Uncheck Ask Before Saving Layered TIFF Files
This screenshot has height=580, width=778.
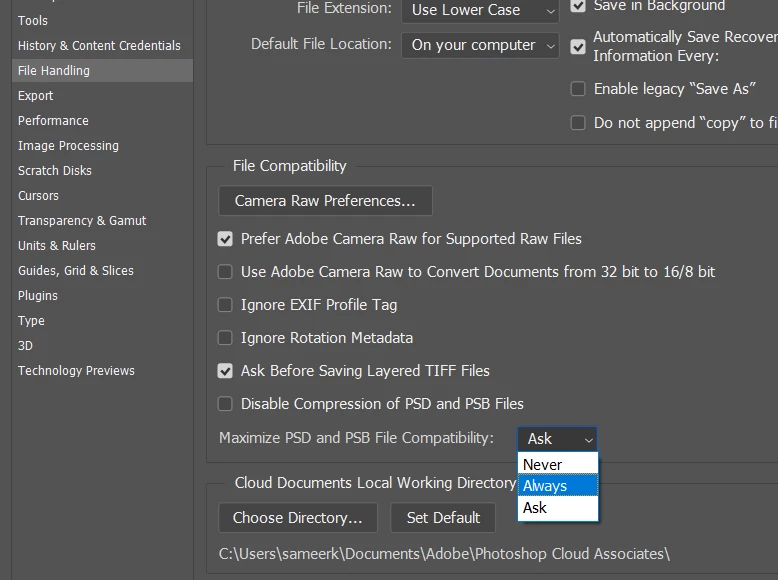(225, 371)
